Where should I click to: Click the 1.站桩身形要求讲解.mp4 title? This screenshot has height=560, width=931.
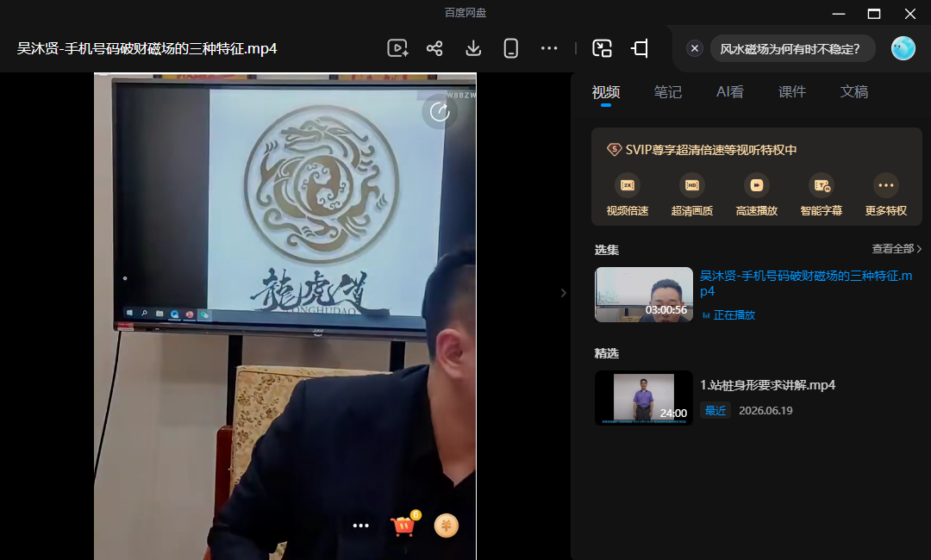pos(767,385)
